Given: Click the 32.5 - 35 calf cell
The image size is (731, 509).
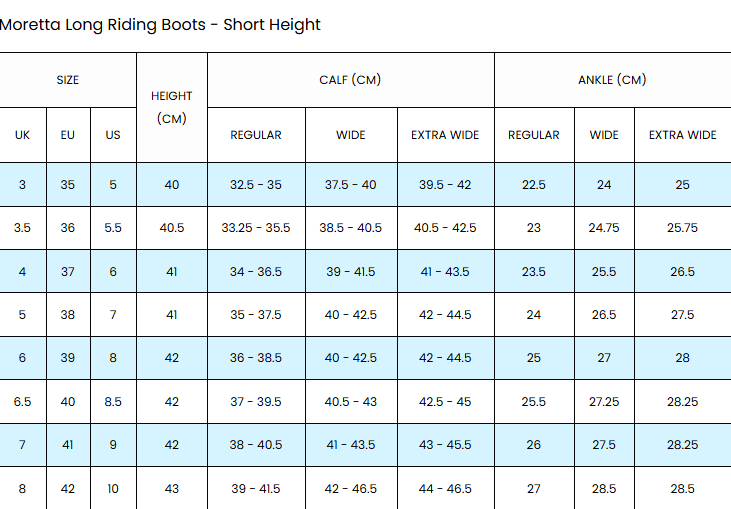Looking at the screenshot, I should tap(256, 185).
